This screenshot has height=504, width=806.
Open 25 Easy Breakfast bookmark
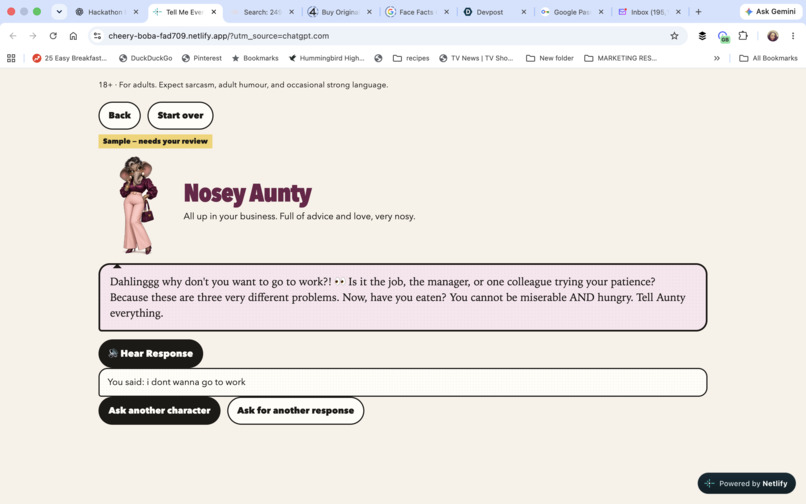69,58
